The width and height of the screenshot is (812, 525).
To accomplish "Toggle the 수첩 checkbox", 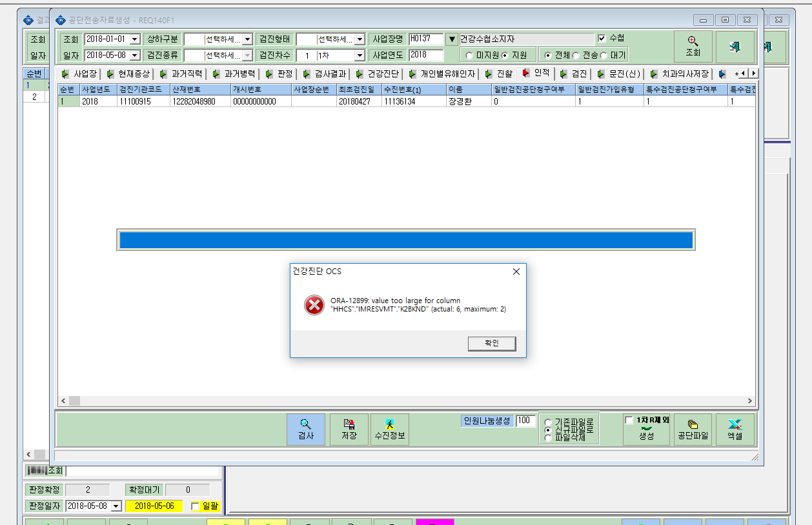I will [x=602, y=38].
